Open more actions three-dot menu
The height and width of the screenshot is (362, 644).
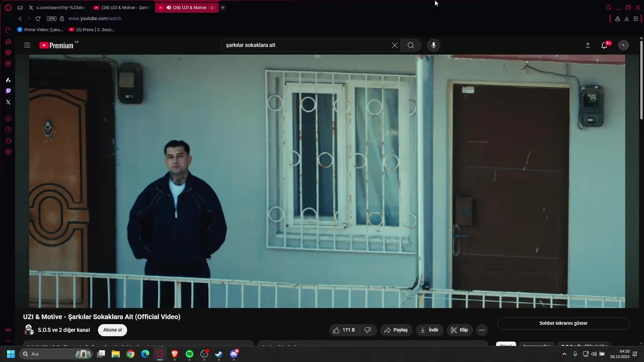pyautogui.click(x=482, y=330)
